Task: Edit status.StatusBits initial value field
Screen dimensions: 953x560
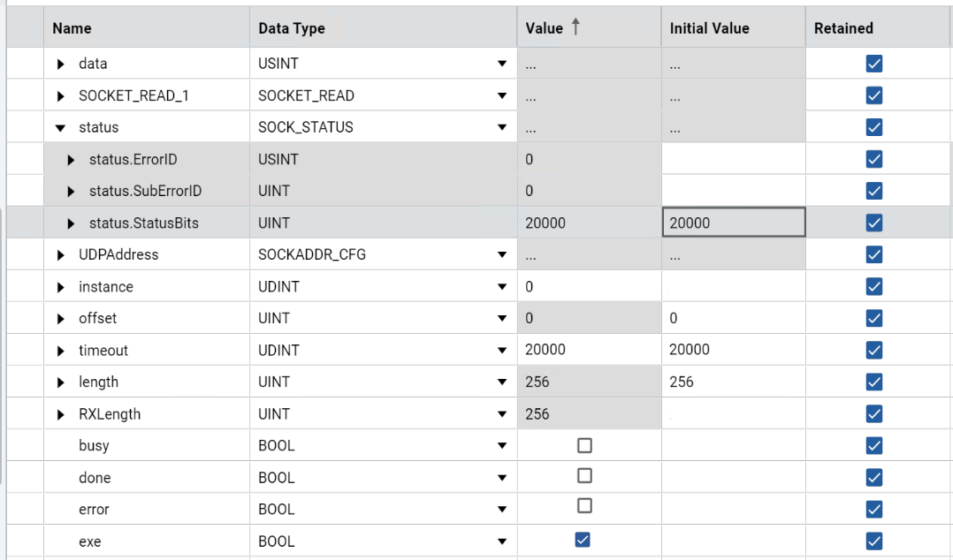Action: (733, 223)
